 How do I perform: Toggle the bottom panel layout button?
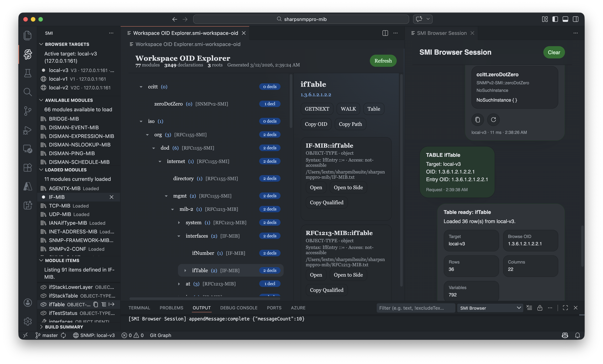[x=565, y=19]
